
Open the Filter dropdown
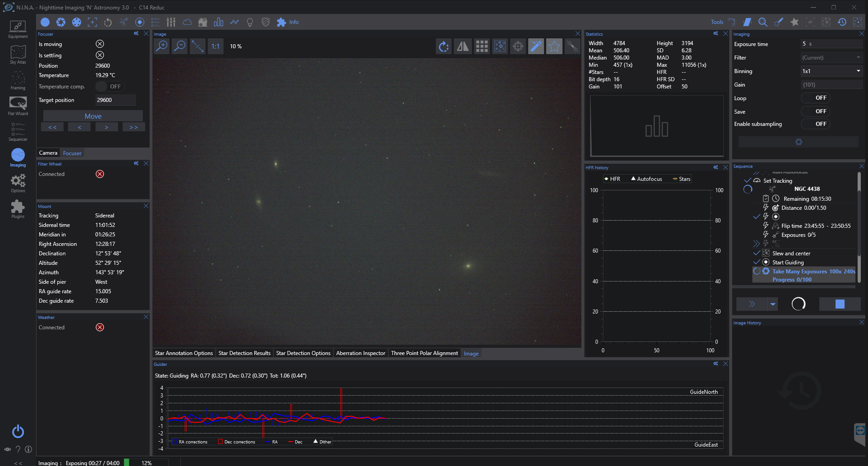[x=831, y=58]
